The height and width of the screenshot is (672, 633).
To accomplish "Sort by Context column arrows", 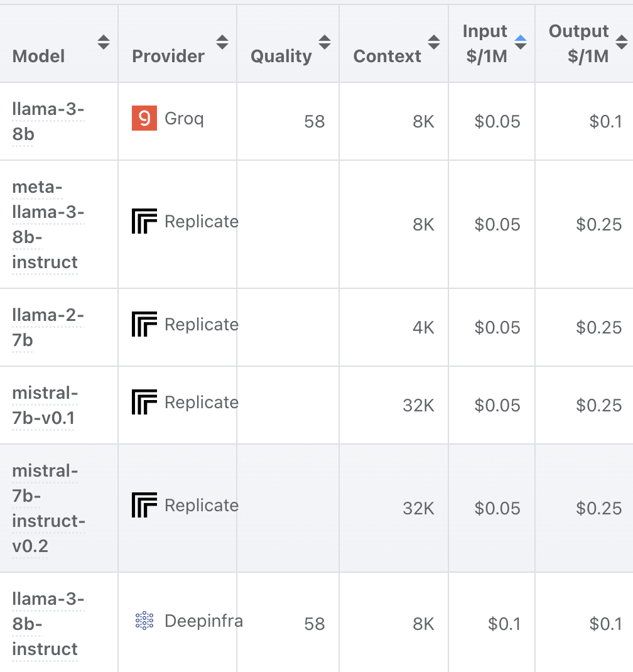I will (434, 43).
